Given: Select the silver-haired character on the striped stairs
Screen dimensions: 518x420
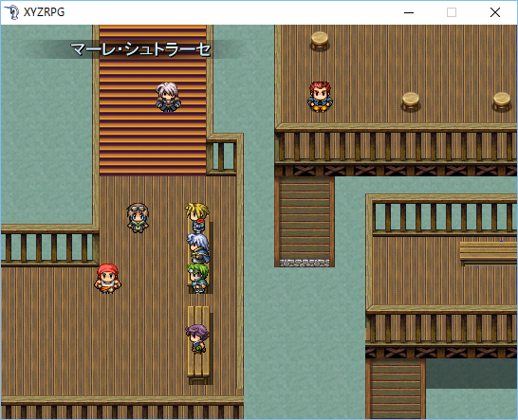Looking at the screenshot, I should (x=168, y=97).
